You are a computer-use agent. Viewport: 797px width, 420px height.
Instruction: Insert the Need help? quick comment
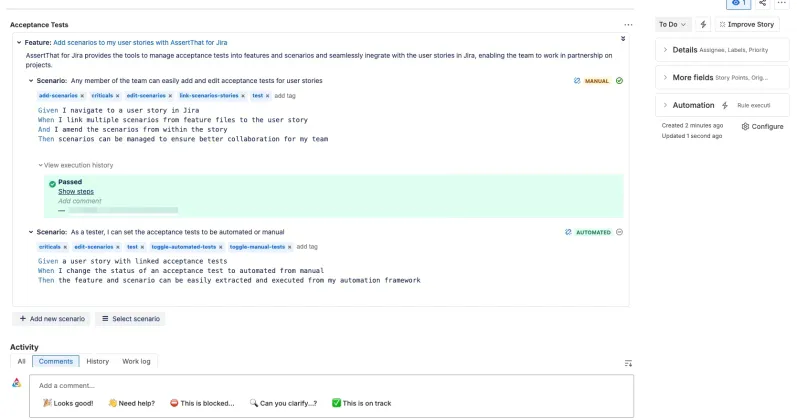pos(132,403)
